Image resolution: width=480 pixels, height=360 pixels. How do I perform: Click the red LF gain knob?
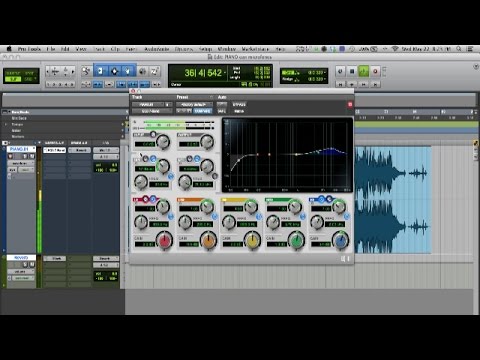pos(165,241)
